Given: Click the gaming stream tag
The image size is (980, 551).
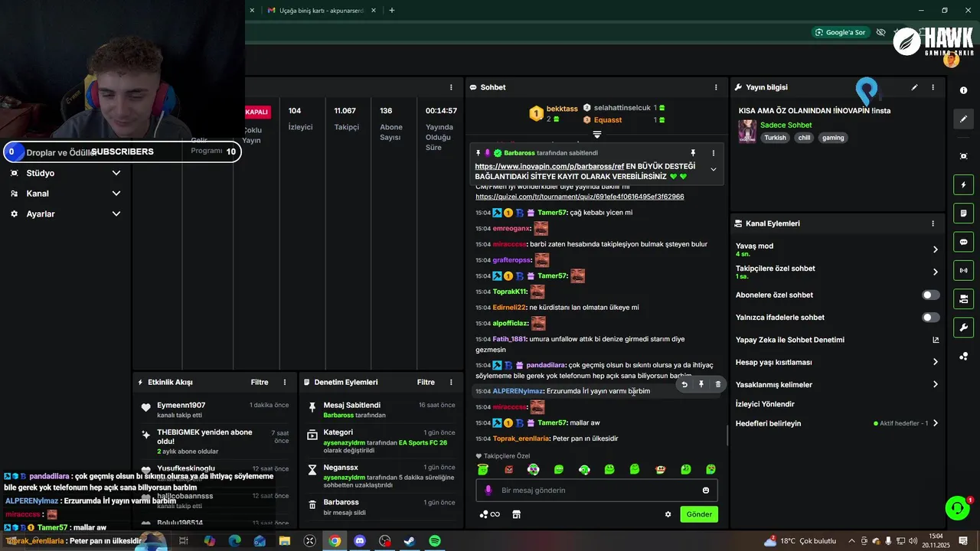Looking at the screenshot, I should pos(833,138).
